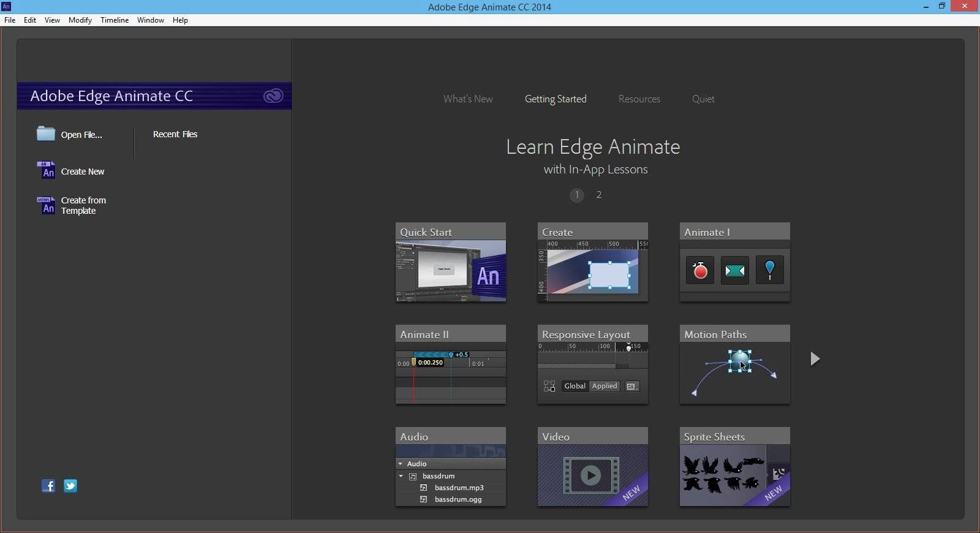Viewport: 980px width, 533px height.
Task: Open the Sprite Sheets lesson thumbnail
Action: click(x=735, y=475)
